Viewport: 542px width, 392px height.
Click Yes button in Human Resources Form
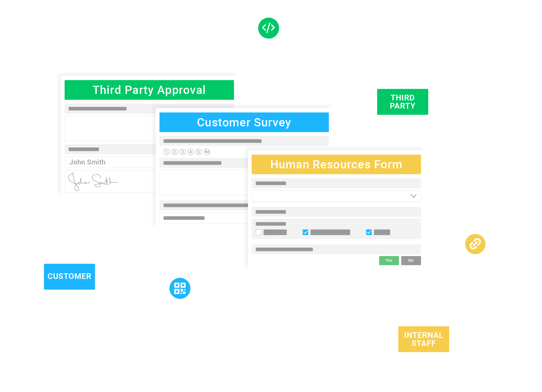coord(388,260)
